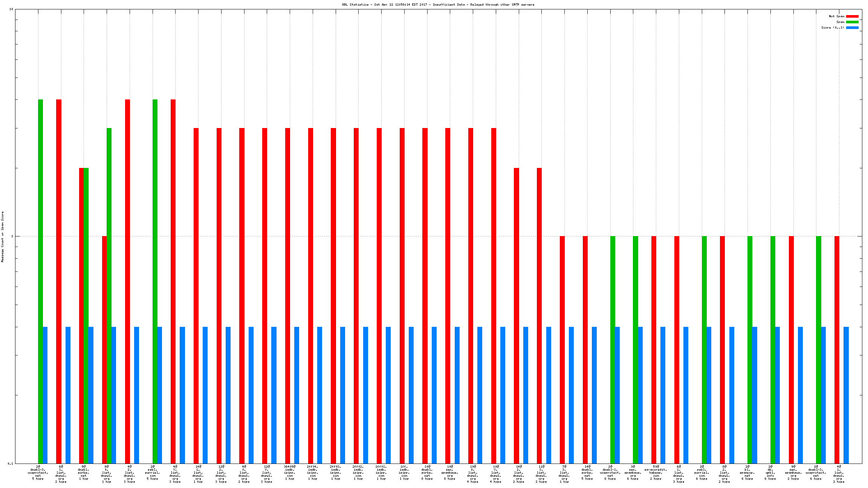The image size is (868, 488).
Task: Click the RBL Statistics chart title
Action: click(438, 5)
